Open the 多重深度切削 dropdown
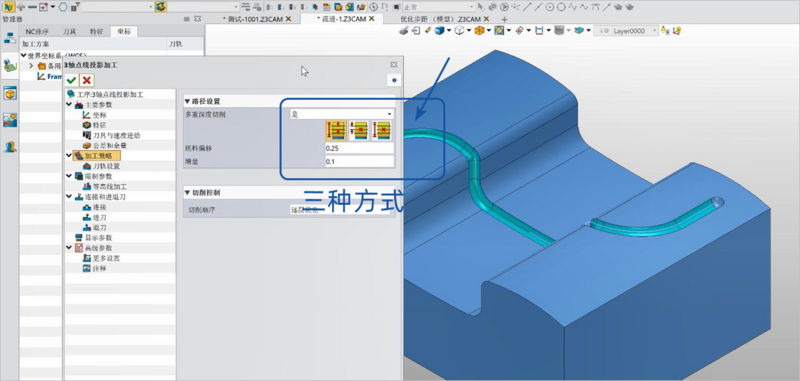Screen dimensions: 800x381 pos(341,114)
